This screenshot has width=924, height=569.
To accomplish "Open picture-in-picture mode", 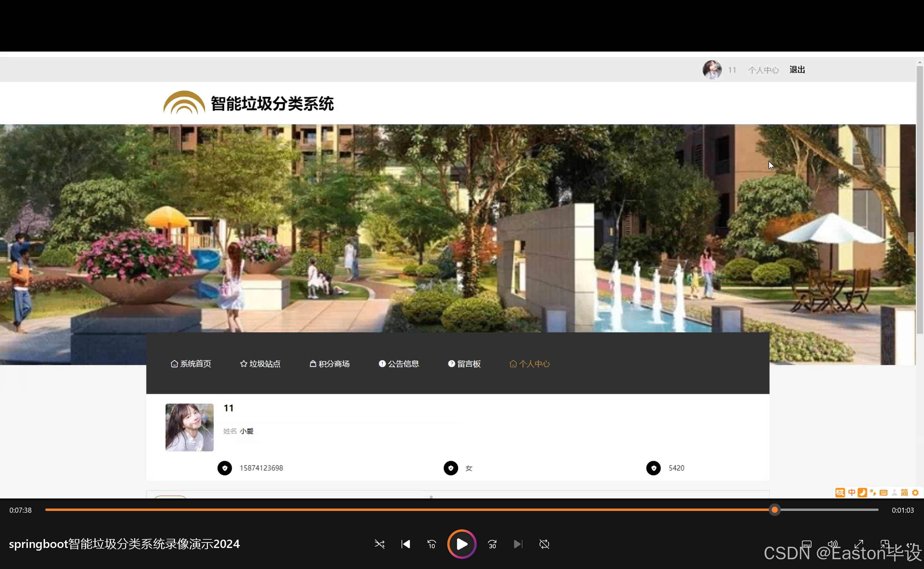I will point(885,544).
